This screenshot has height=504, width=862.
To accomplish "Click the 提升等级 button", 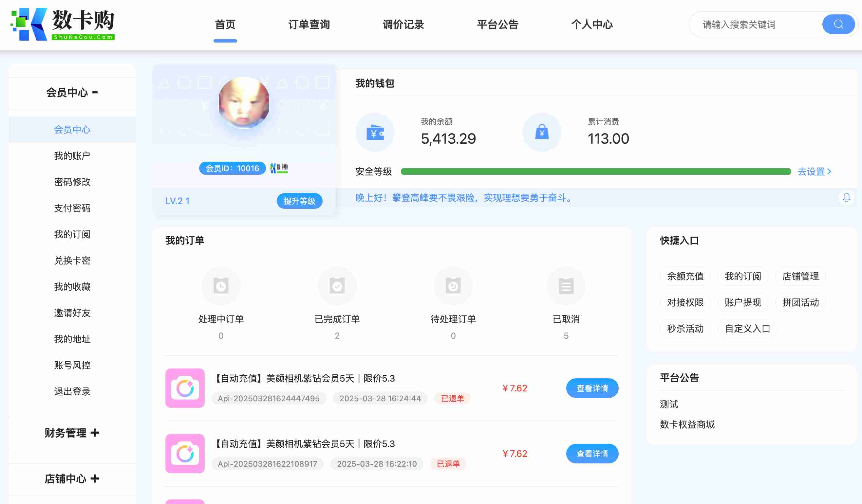I will tap(299, 201).
